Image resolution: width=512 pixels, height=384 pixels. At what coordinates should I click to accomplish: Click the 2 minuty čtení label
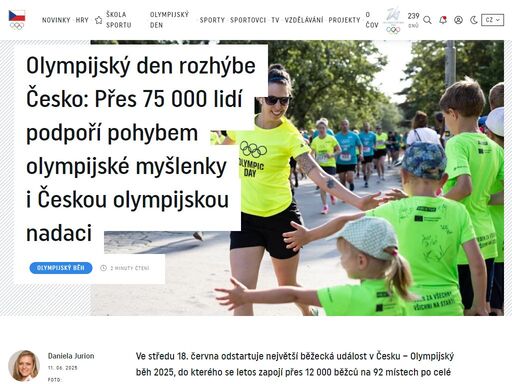(x=130, y=268)
